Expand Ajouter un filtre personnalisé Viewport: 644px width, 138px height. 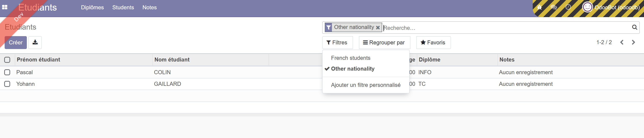[365, 85]
